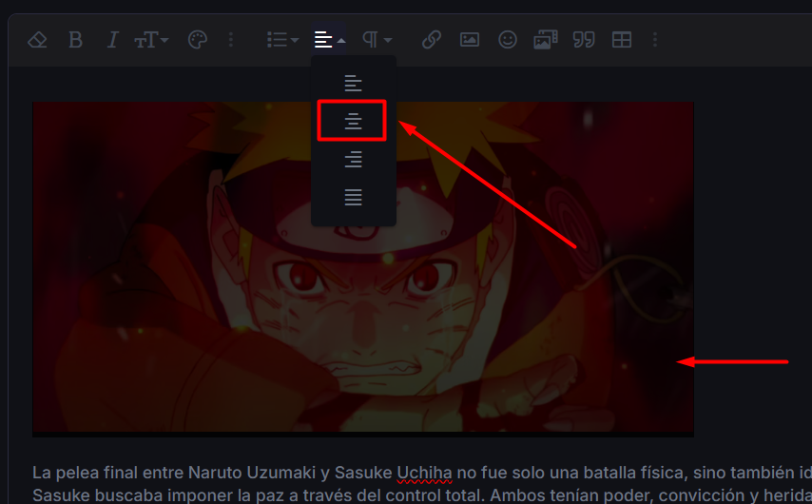Image resolution: width=812 pixels, height=504 pixels.
Task: Choose align left from the menu
Action: tap(353, 83)
